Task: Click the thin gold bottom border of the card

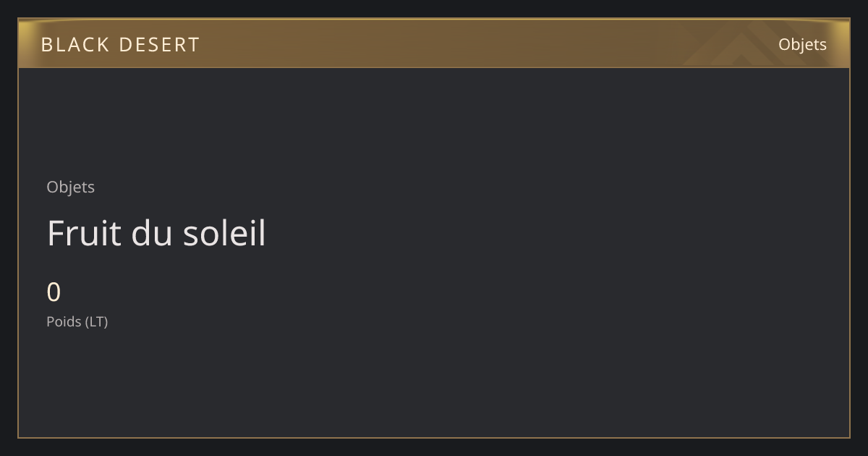Action: pyautogui.click(x=434, y=437)
